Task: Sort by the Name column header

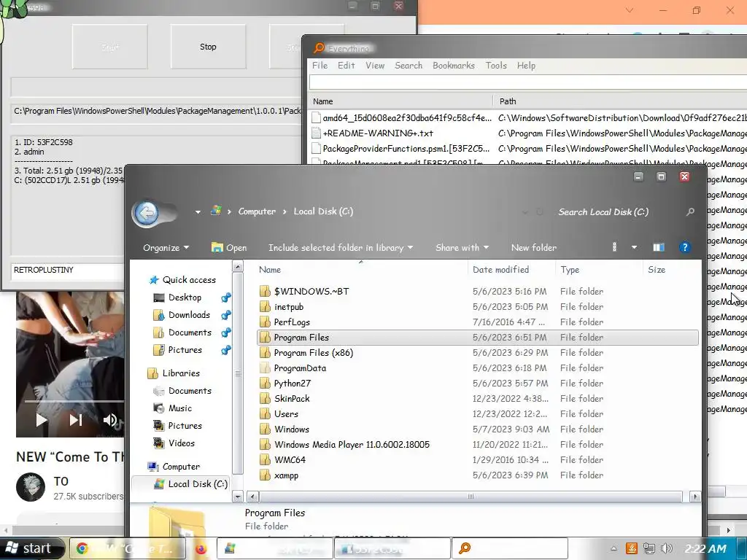Action: pos(270,270)
